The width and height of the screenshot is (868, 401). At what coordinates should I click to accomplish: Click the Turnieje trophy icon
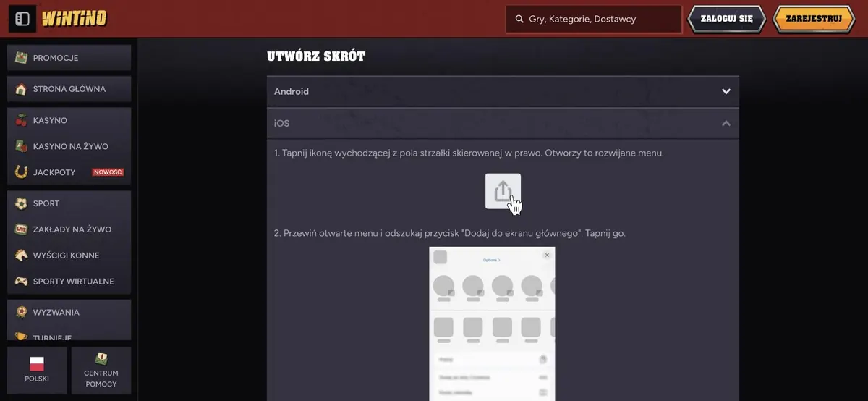(x=21, y=336)
